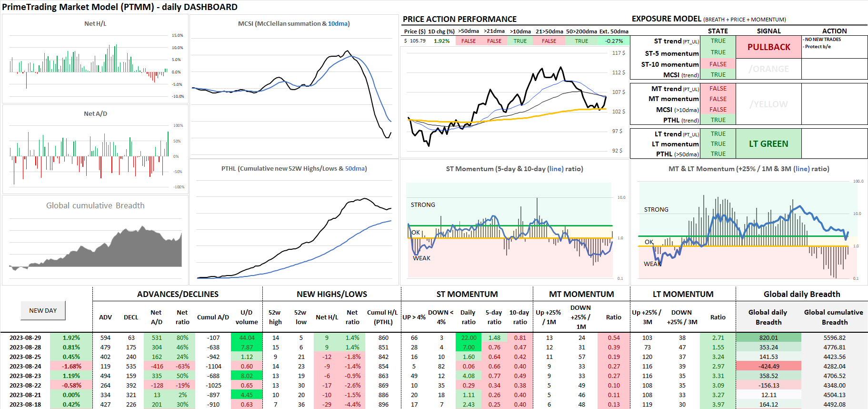Viewport: 868px width, 409px height.
Task: Click the LT GREEN signal cell
Action: [x=768, y=144]
